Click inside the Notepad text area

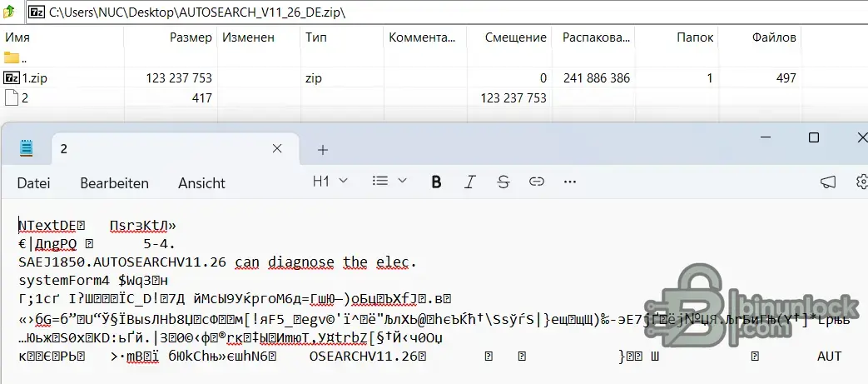tap(434, 291)
